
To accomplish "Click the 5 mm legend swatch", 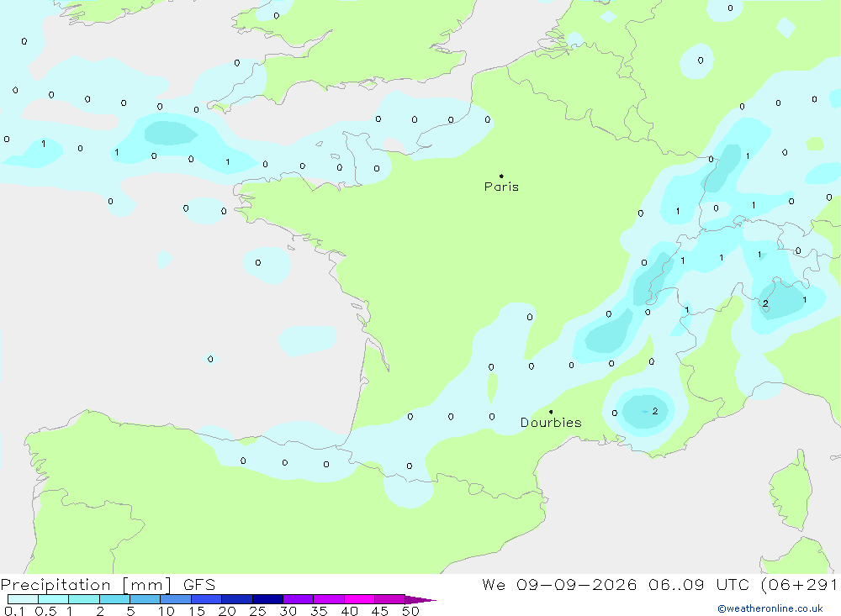I will click(145, 599).
